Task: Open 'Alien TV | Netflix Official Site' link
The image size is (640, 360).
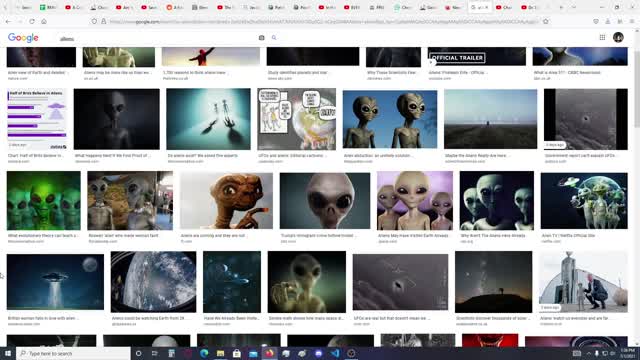Action: tap(568, 236)
